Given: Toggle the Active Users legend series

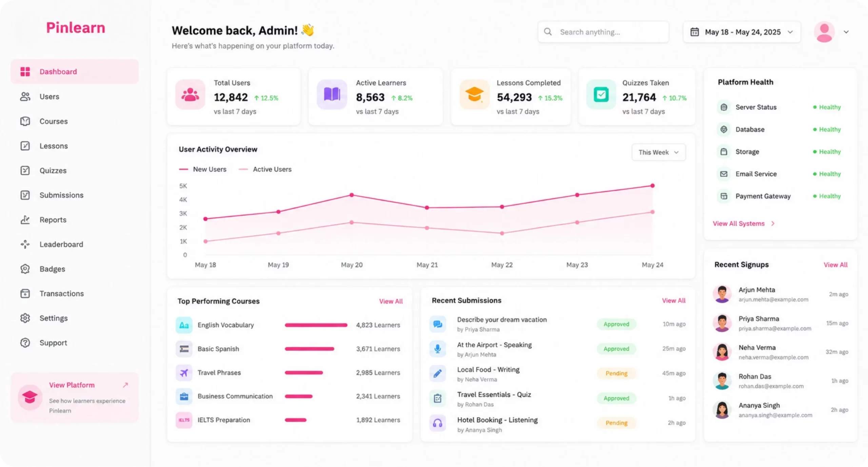Looking at the screenshot, I should (x=265, y=169).
